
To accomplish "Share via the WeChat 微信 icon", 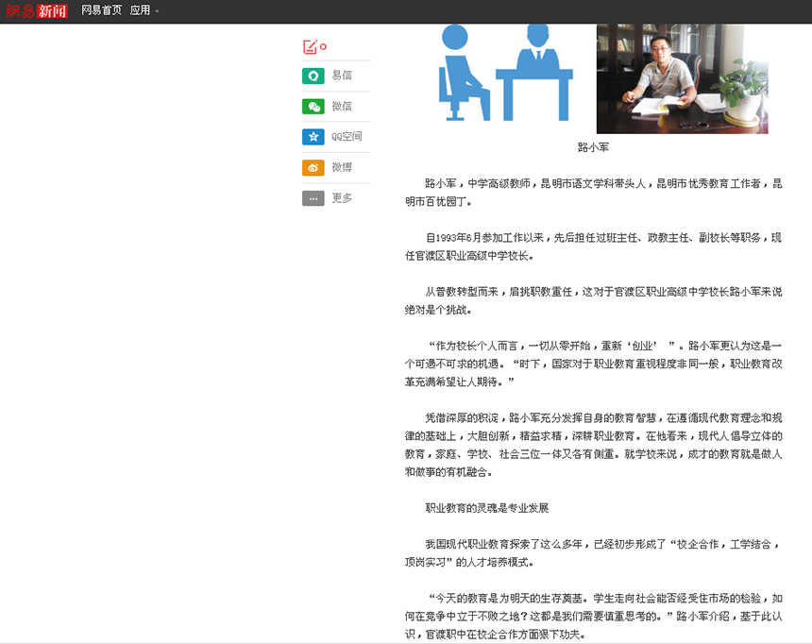I will (313, 107).
